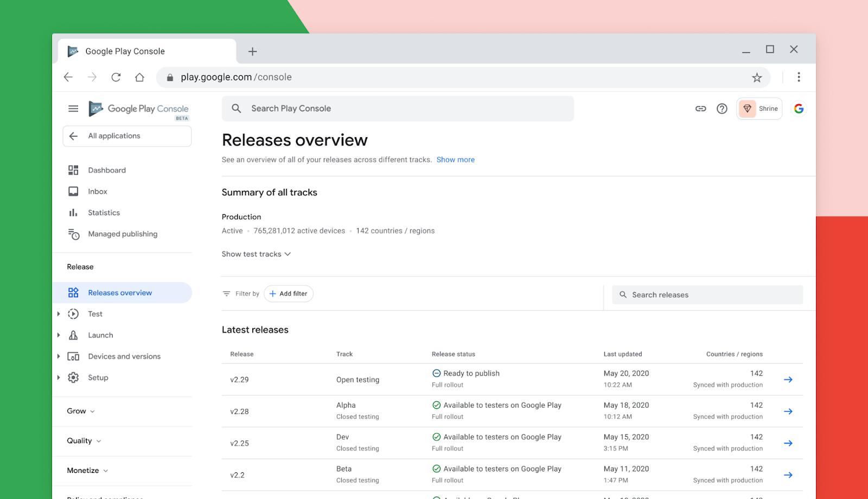Click the Google Play Console logo
868x499 pixels.
click(x=138, y=108)
